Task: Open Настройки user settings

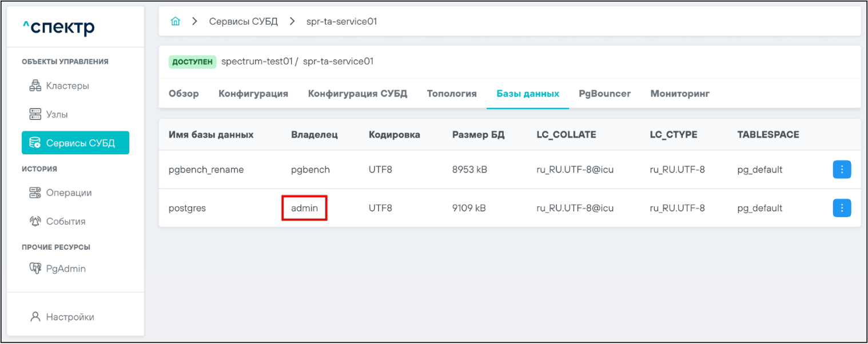Action: point(62,317)
